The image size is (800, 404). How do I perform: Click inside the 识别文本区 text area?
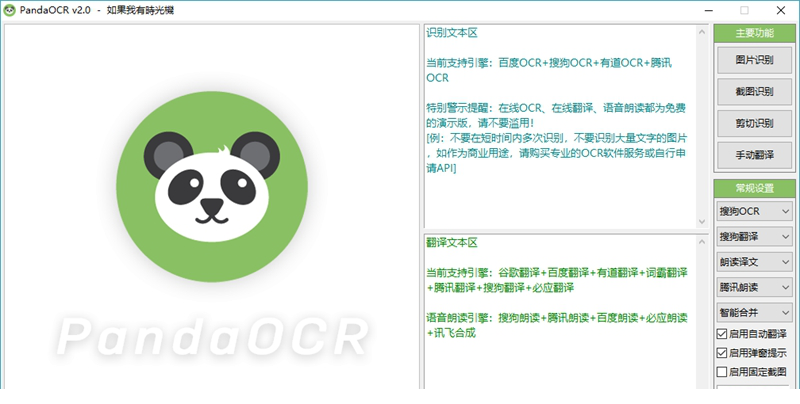(x=560, y=127)
